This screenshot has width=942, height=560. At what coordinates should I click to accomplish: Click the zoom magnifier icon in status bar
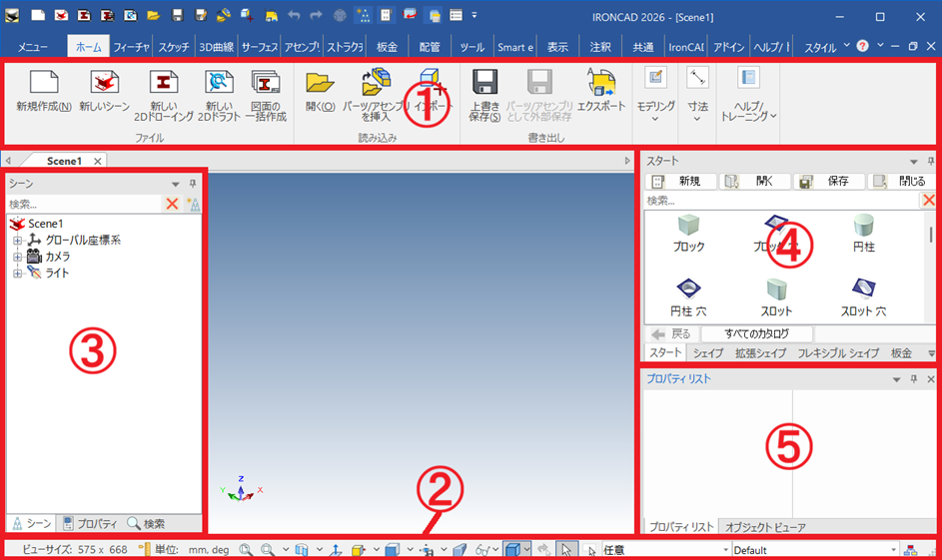pyautogui.click(x=246, y=550)
